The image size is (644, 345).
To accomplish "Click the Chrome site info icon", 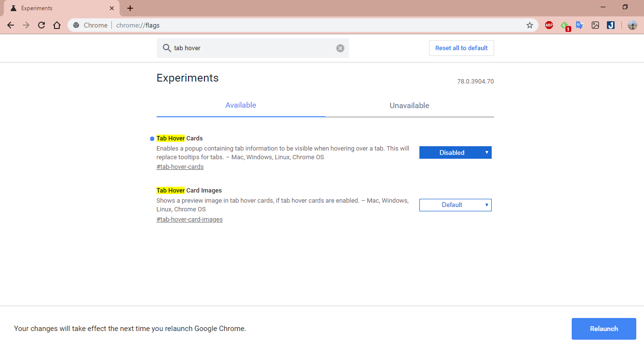I will click(x=76, y=25).
